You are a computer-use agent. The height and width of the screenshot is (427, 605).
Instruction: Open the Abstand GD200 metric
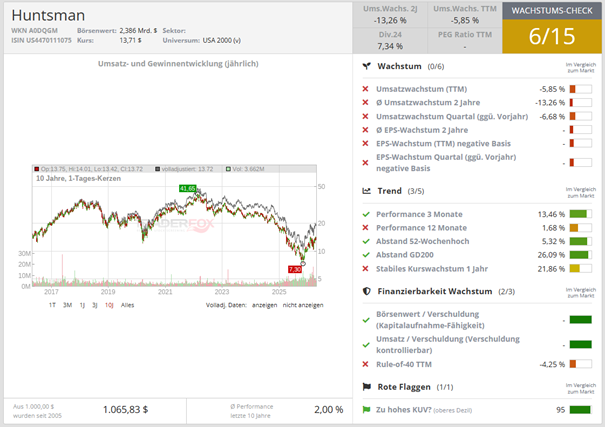(x=405, y=255)
